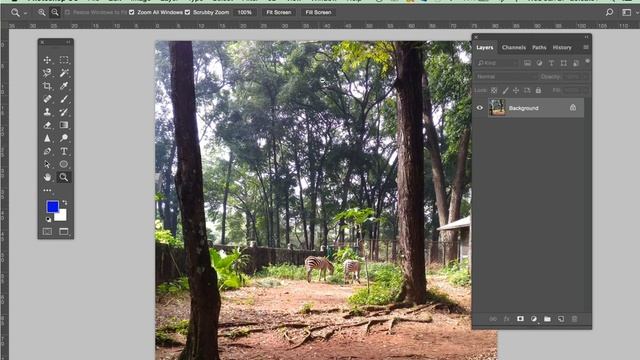Screen dimensions: 640x360
Task: Select the Move tool
Action: 47,60
